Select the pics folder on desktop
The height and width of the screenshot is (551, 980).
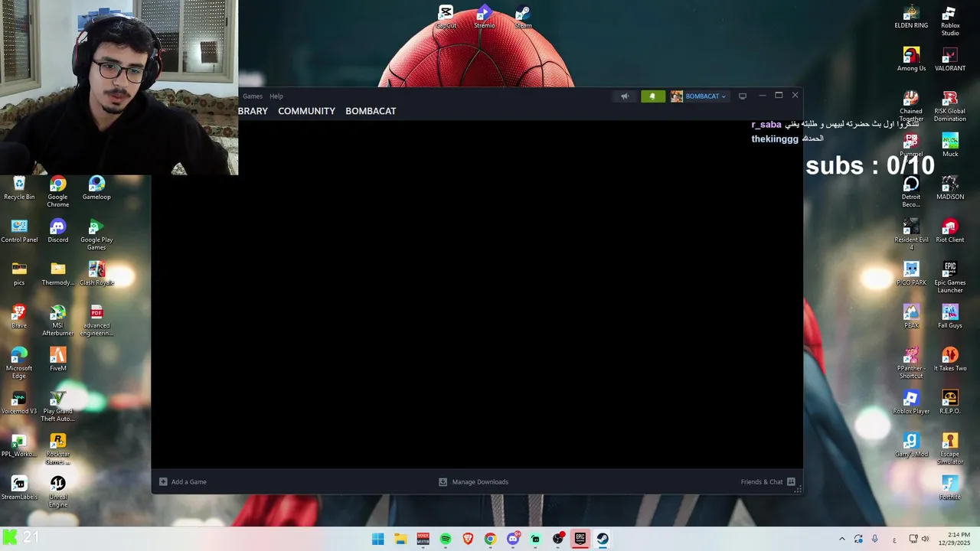click(19, 274)
